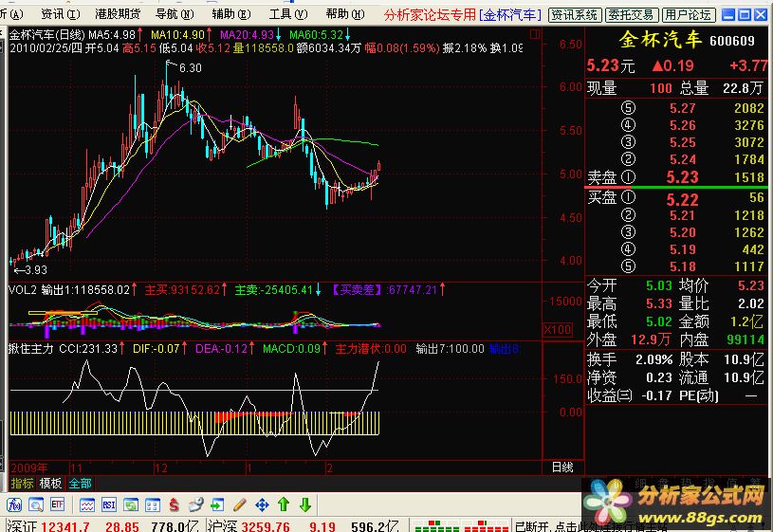Switch to the 全部 tab

coord(80,484)
